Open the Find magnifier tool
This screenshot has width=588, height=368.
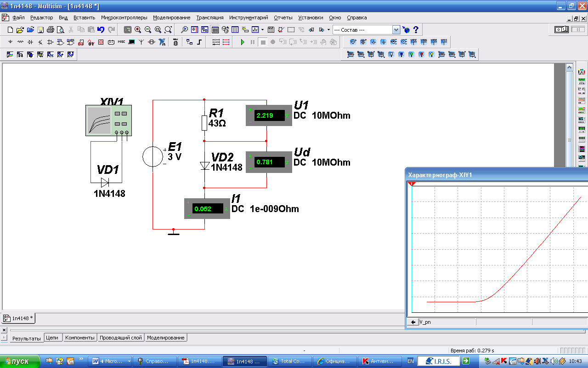[x=184, y=29]
